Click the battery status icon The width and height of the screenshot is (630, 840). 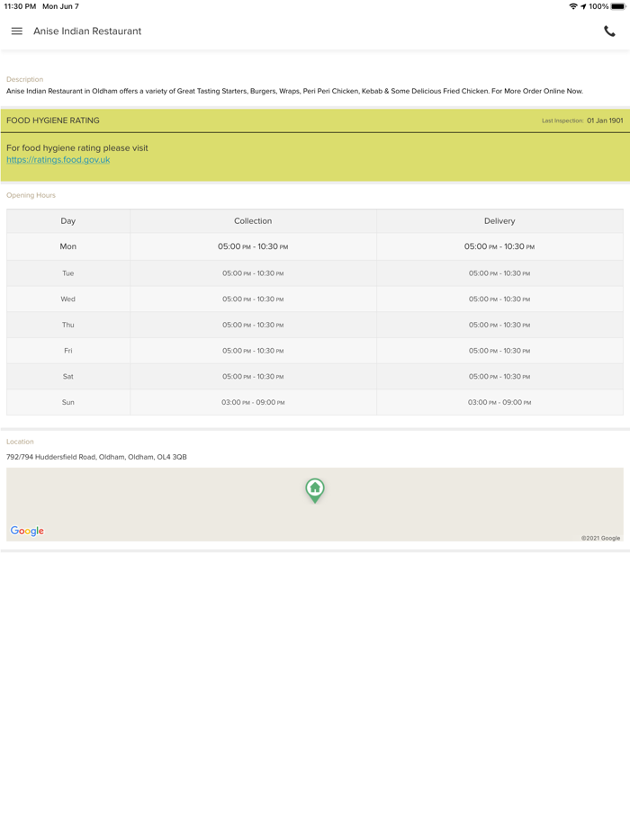click(x=618, y=6)
